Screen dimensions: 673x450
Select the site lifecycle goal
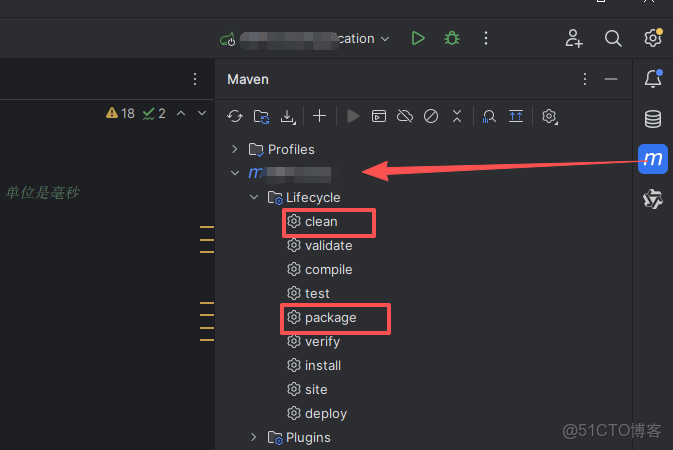(307, 389)
